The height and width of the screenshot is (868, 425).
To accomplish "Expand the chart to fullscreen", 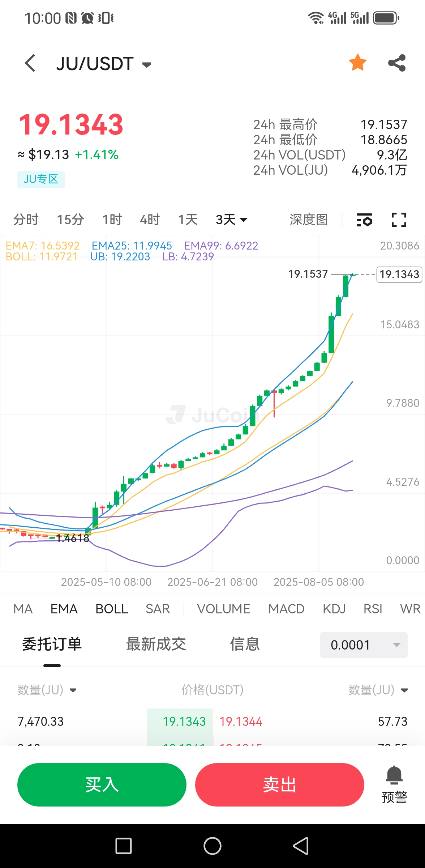I will 399,220.
